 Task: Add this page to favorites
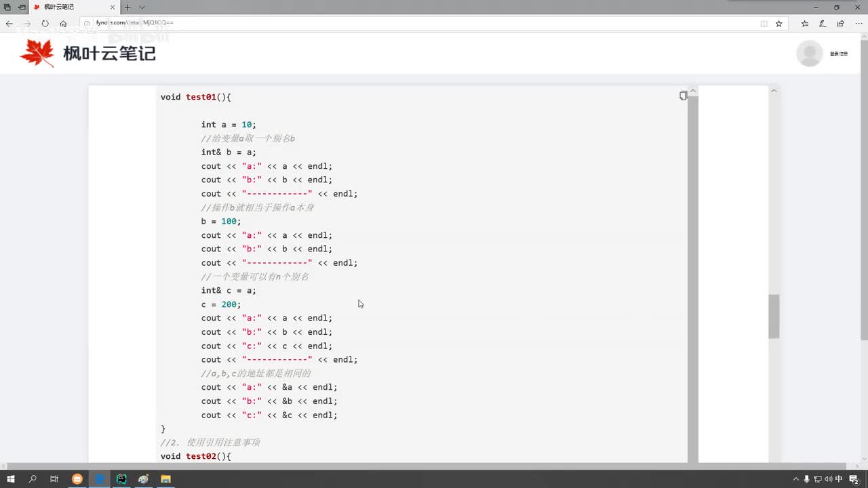pyautogui.click(x=779, y=23)
